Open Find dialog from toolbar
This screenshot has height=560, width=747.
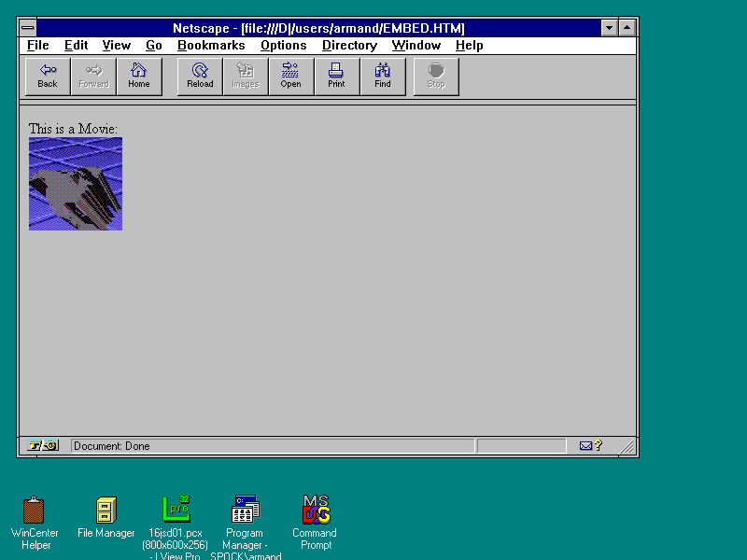click(383, 77)
